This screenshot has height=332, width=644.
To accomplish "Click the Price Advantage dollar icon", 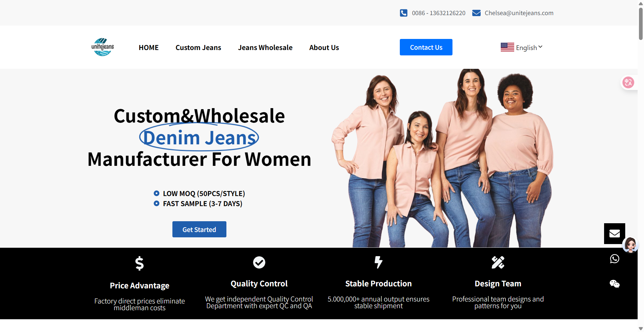I will point(140,264).
